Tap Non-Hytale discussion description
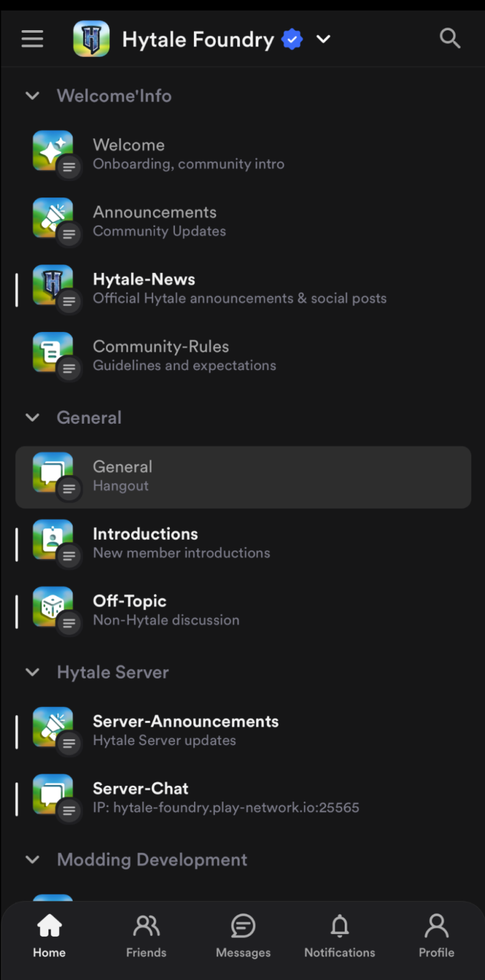Screen dimensions: 485x980 166,620
